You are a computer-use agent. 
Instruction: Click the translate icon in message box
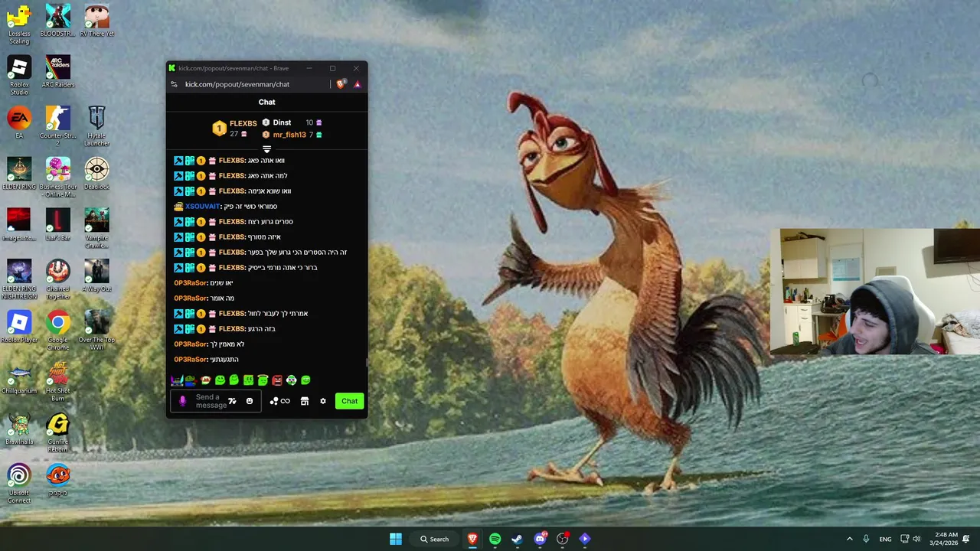pyautogui.click(x=232, y=401)
